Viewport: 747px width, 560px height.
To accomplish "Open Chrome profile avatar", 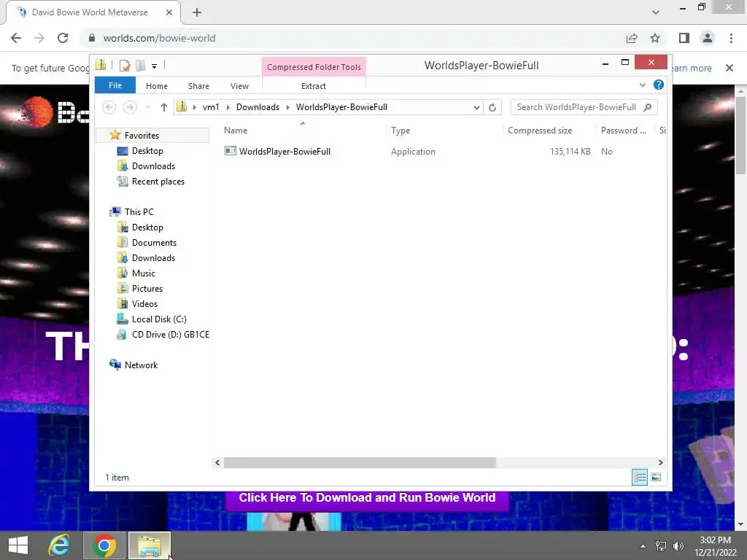I will coord(708,38).
